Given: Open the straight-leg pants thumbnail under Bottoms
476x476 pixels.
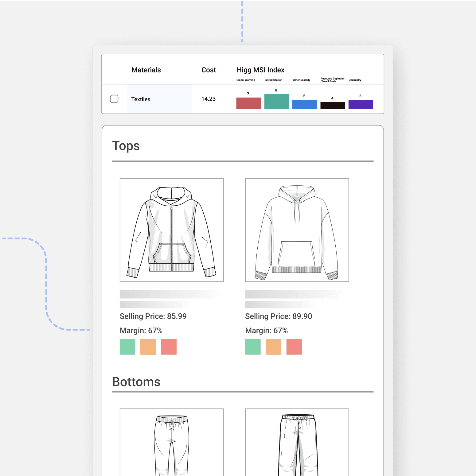Looking at the screenshot, I should pos(297,442).
